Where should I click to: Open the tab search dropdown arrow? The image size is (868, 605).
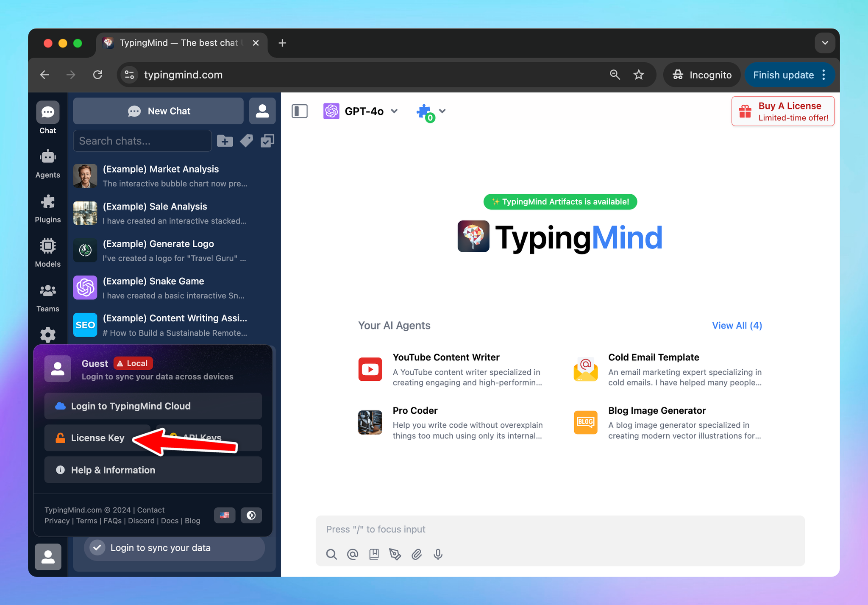tap(825, 43)
